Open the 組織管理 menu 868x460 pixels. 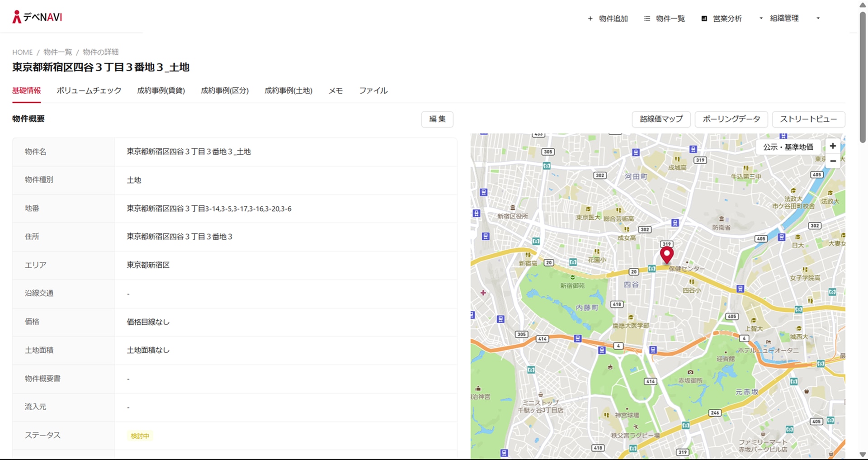[x=783, y=18]
